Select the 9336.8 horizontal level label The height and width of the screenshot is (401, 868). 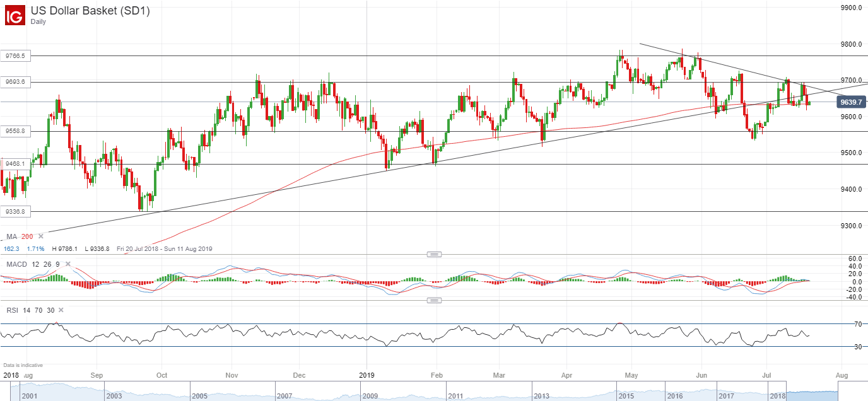(15, 212)
